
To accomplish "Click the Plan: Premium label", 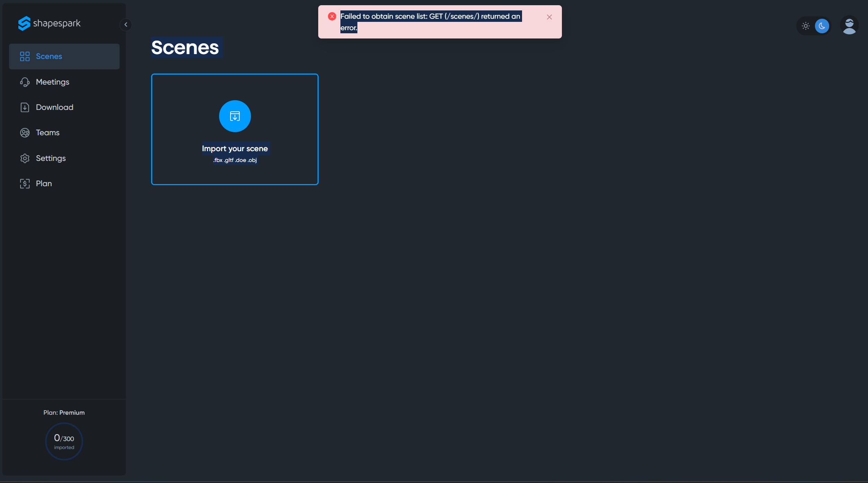I will click(x=64, y=413).
